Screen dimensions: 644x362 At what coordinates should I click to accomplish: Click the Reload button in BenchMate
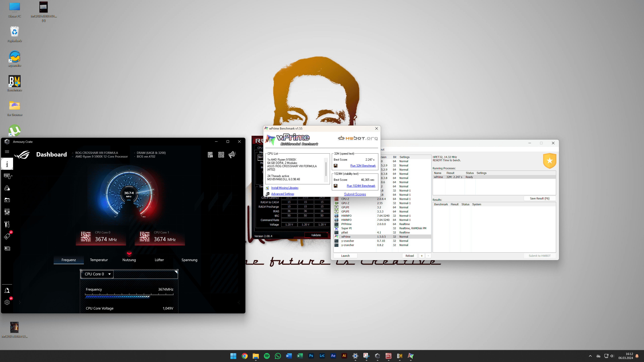(x=410, y=256)
